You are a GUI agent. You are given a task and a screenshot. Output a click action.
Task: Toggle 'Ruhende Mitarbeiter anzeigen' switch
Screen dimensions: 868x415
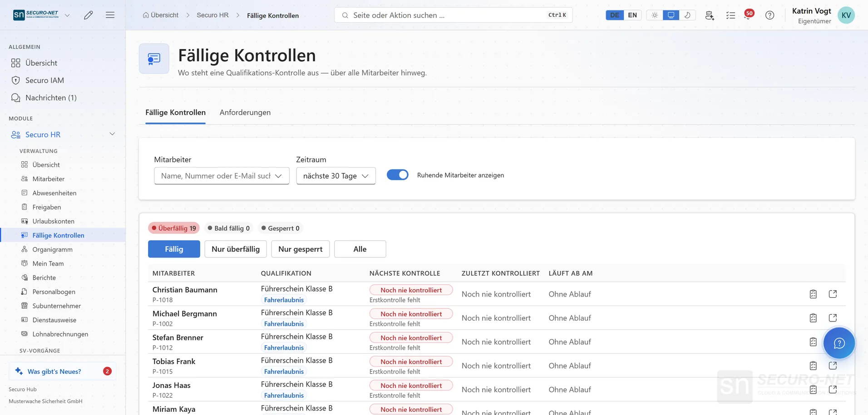(398, 175)
